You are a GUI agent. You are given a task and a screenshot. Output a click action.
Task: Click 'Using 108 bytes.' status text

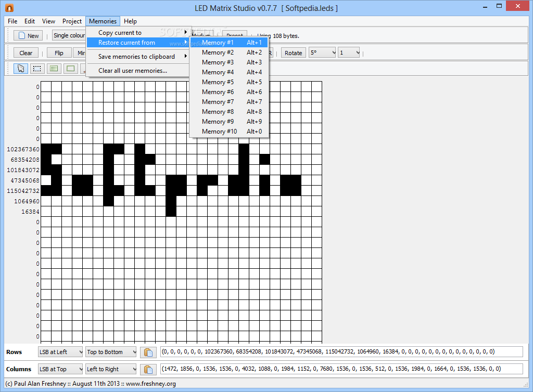pos(278,36)
